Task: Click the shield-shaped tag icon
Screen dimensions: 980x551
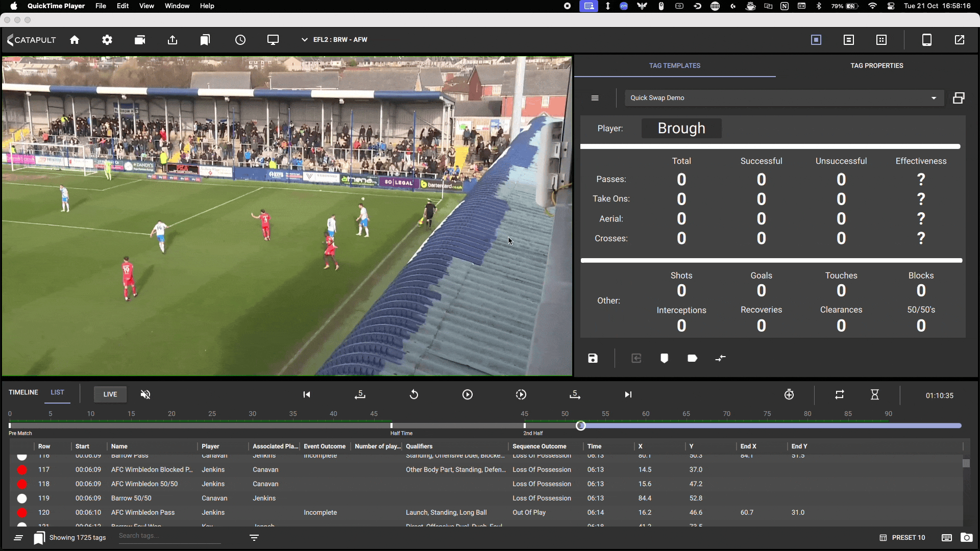Action: tap(664, 359)
